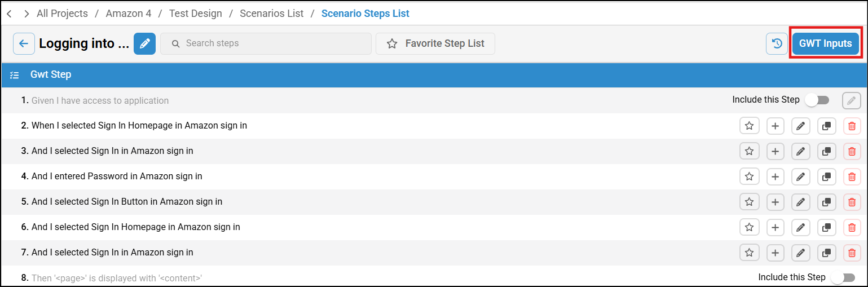Click the Gwt Step list header icon
Viewport: 868px width, 287px height.
15,74
